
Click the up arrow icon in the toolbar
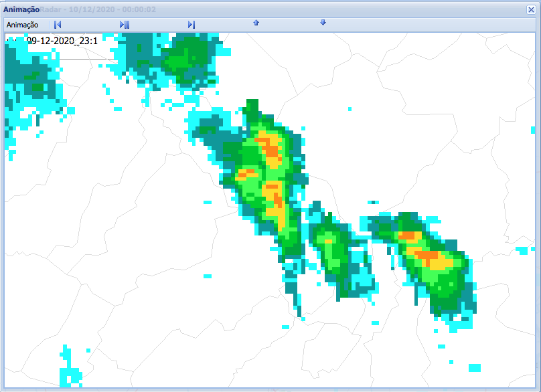tap(256, 23)
